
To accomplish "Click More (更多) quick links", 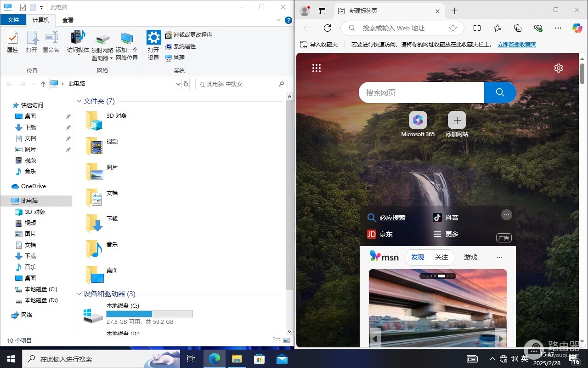I will (446, 234).
